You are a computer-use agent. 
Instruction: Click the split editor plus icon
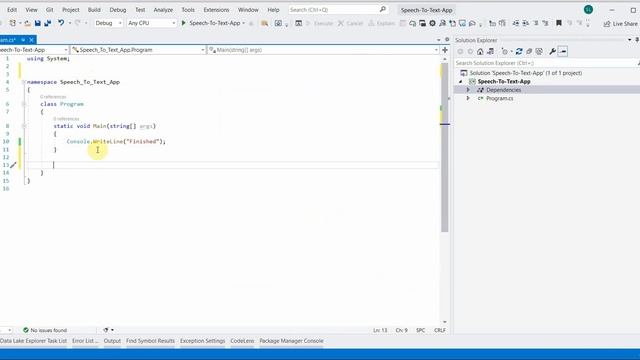click(x=445, y=50)
